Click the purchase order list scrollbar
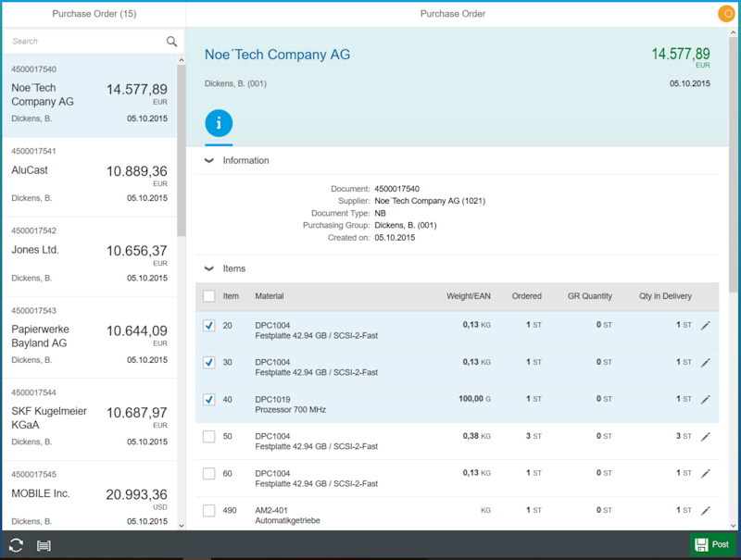 tap(182, 148)
